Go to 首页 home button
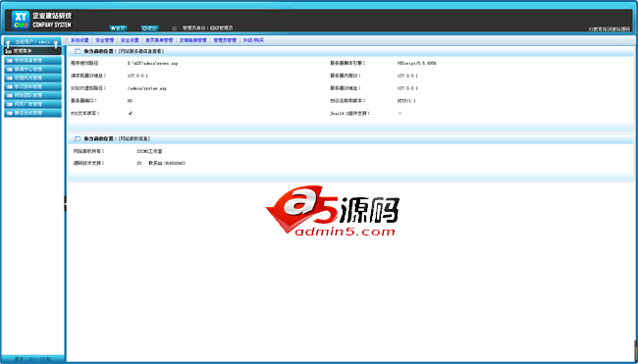 click(x=118, y=28)
